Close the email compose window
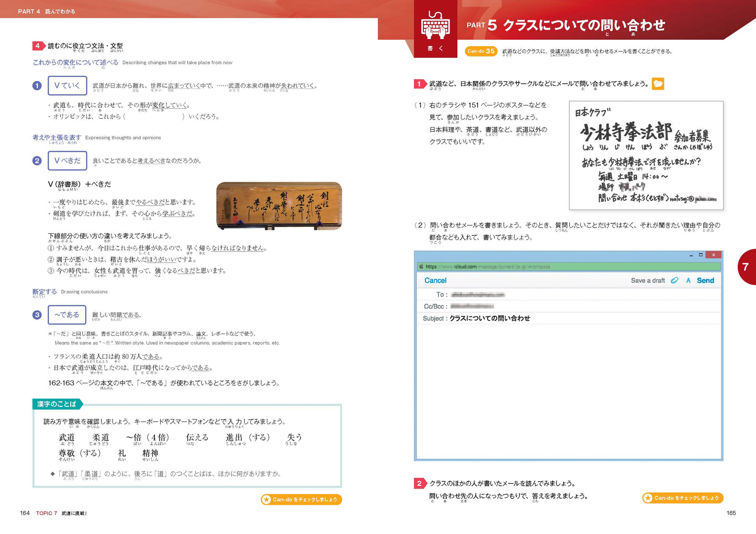 (x=713, y=255)
